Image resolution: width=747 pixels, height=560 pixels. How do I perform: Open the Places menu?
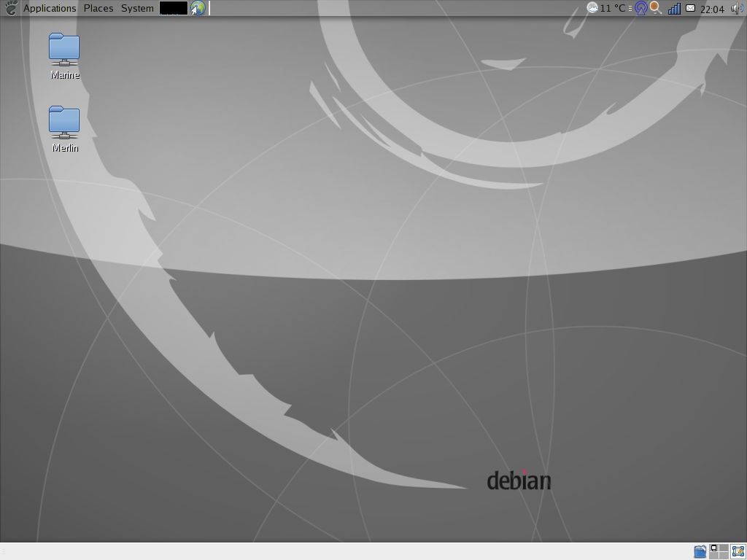[98, 8]
